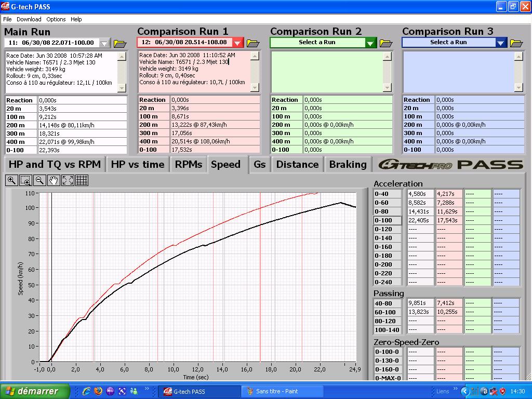This screenshot has width=532, height=399.
Task: Toggle the graph grid lines icon
Action: click(x=82, y=180)
